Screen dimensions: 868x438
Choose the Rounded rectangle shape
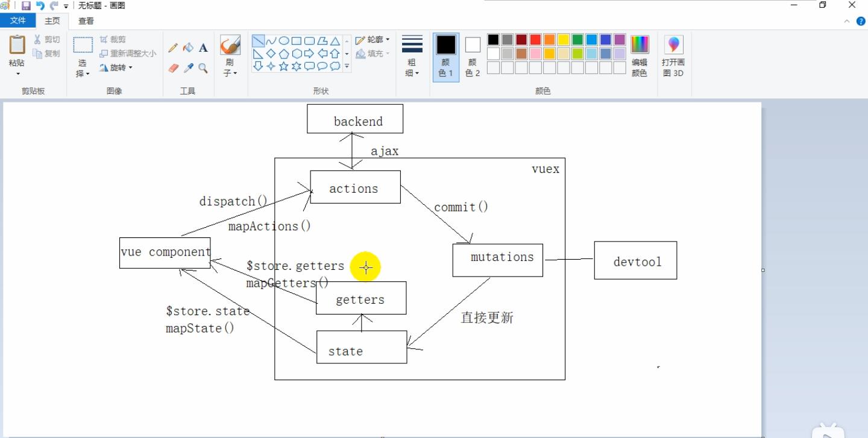click(x=309, y=41)
